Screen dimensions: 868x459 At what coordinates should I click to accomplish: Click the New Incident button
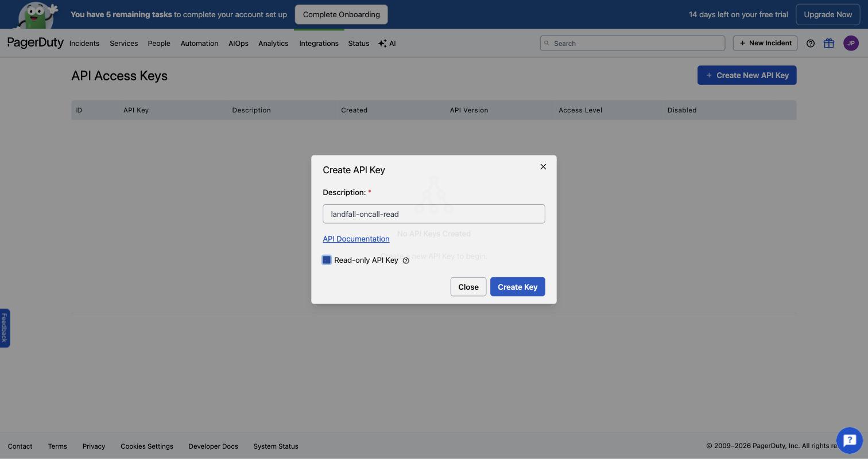(x=765, y=43)
